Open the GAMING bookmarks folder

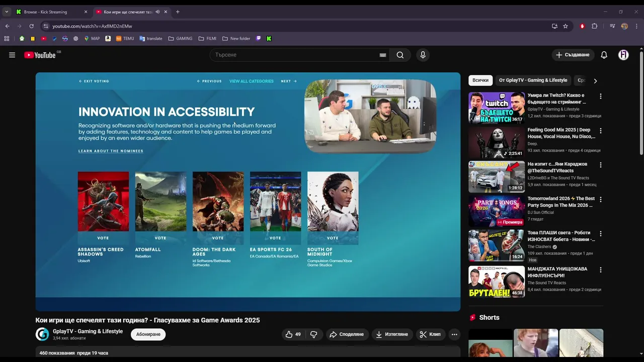[180, 38]
